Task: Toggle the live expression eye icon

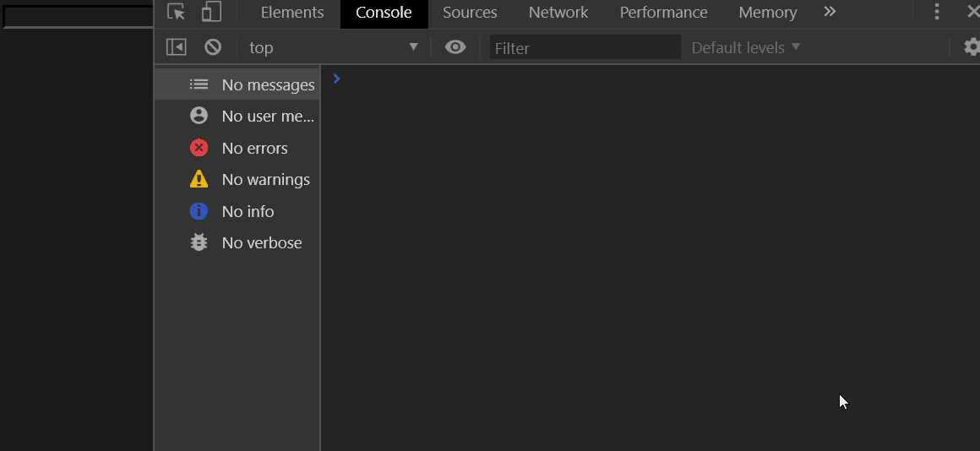Action: 455,46
